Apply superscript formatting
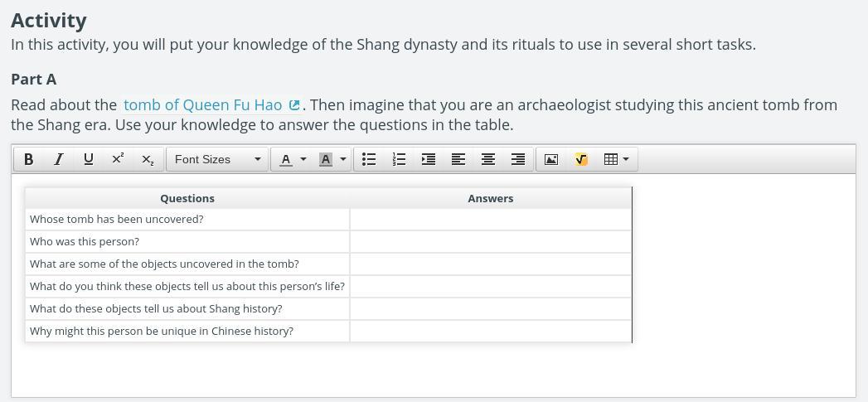Image resolution: width=868 pixels, height=402 pixels. [x=118, y=159]
